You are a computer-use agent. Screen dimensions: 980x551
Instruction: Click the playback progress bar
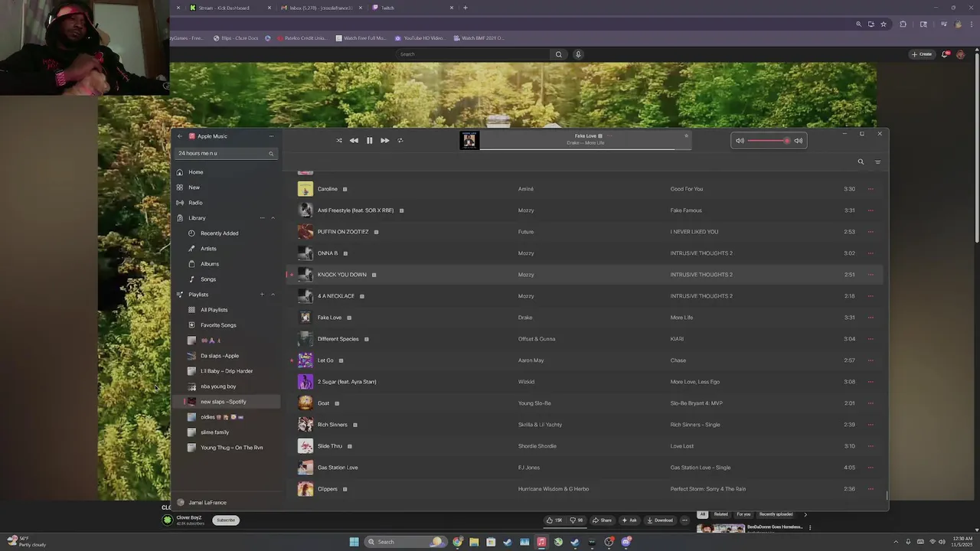(586, 149)
